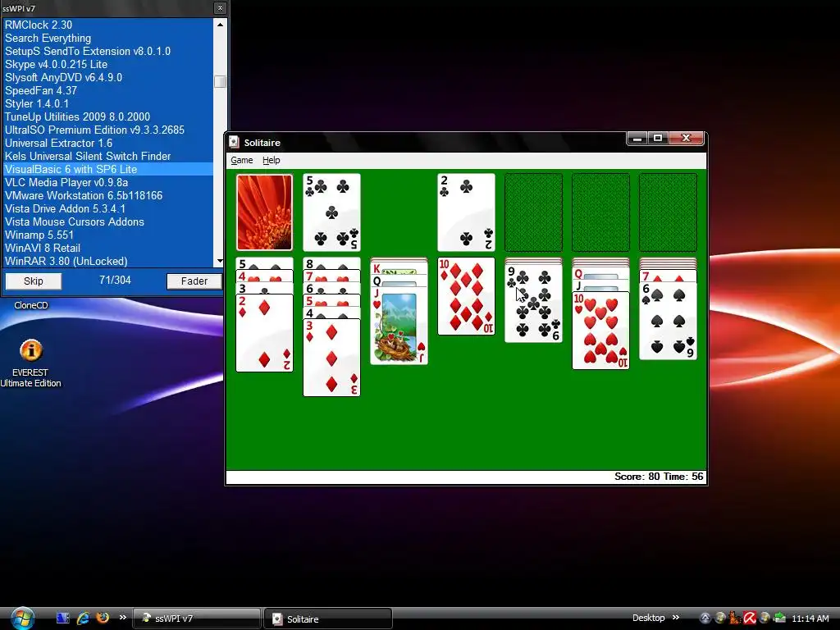The height and width of the screenshot is (630, 840).
Task: Click the fourth empty foundation slot
Action: (668, 212)
